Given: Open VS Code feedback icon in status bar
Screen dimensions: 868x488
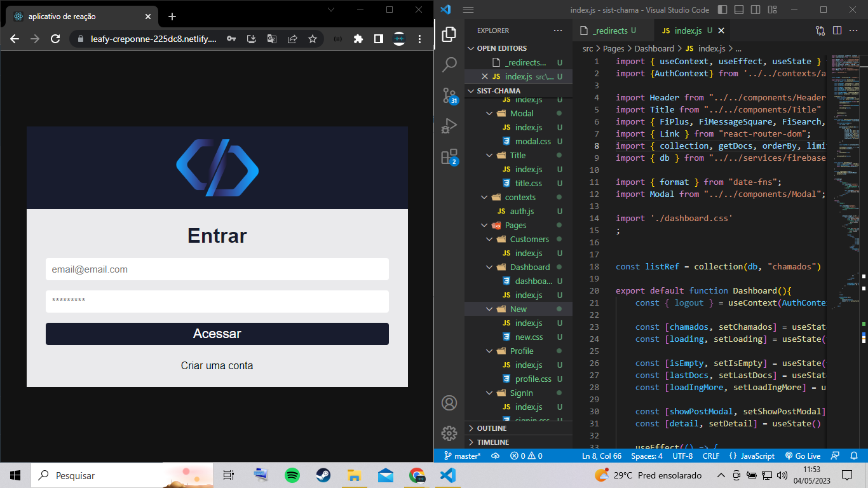Looking at the screenshot, I should pyautogui.click(x=836, y=456).
